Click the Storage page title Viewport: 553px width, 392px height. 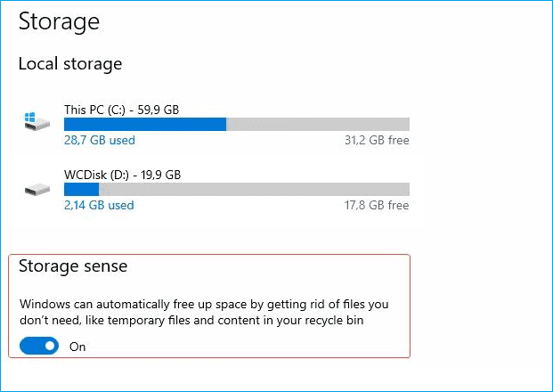click(x=59, y=20)
